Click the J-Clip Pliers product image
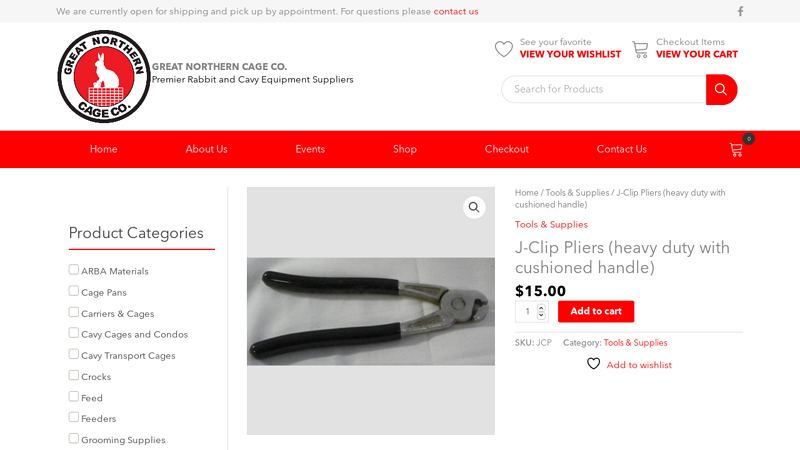800x450 pixels. pyautogui.click(x=370, y=311)
